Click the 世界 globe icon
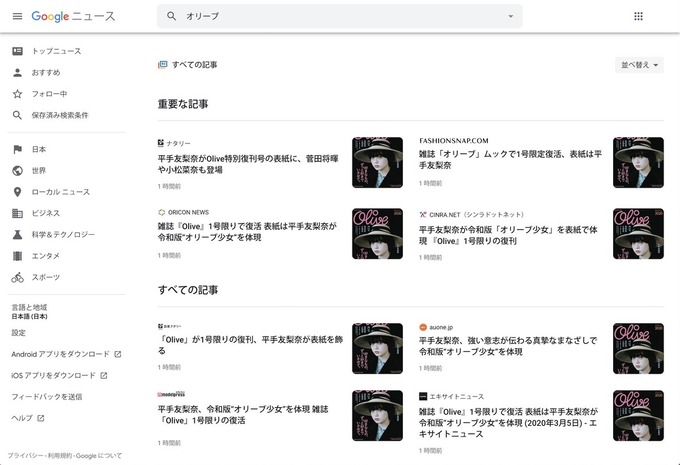 [17, 170]
